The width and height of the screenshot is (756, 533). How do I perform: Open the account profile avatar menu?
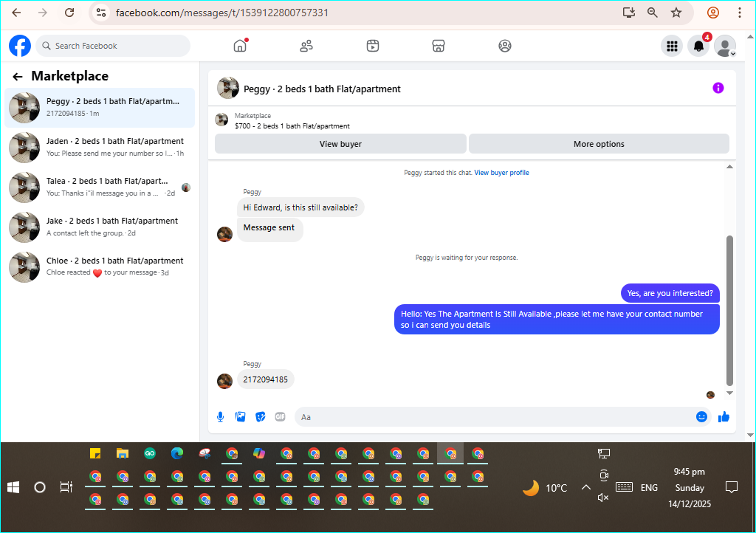click(725, 46)
